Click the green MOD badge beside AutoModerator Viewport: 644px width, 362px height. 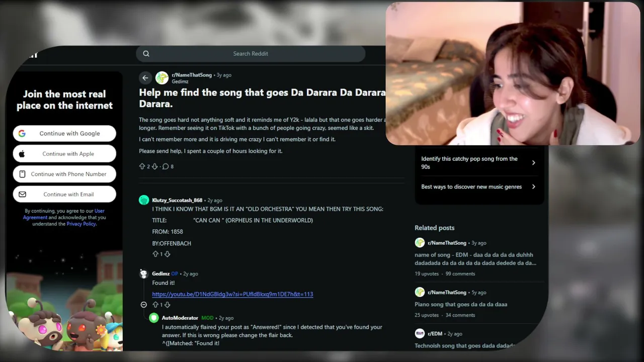(207, 318)
